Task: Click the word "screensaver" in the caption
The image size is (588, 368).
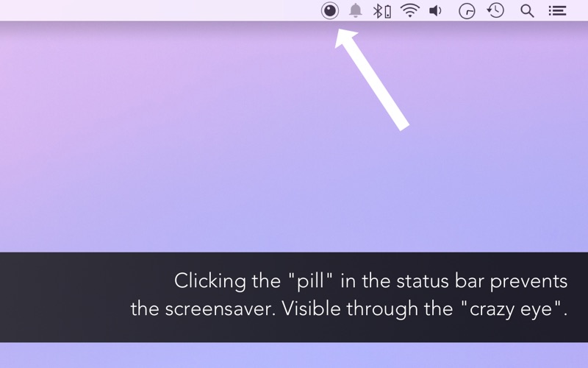Action: point(220,309)
